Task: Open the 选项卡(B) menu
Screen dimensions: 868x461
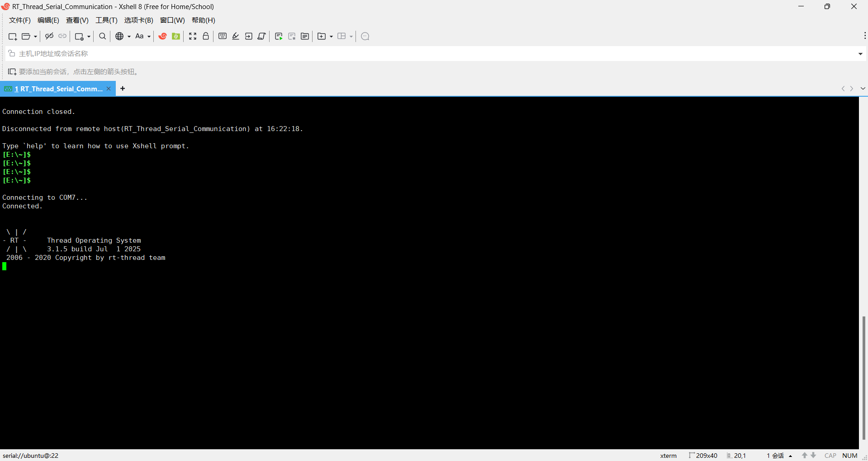Action: (139, 20)
